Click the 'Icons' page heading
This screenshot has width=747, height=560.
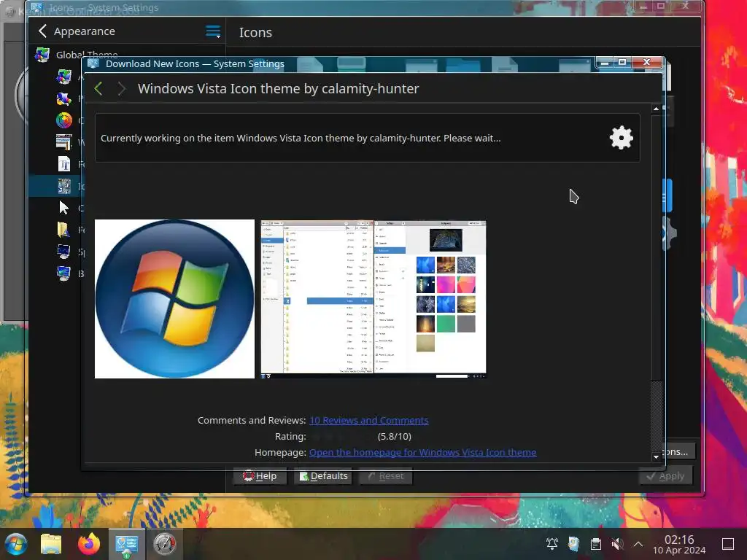[x=255, y=32]
